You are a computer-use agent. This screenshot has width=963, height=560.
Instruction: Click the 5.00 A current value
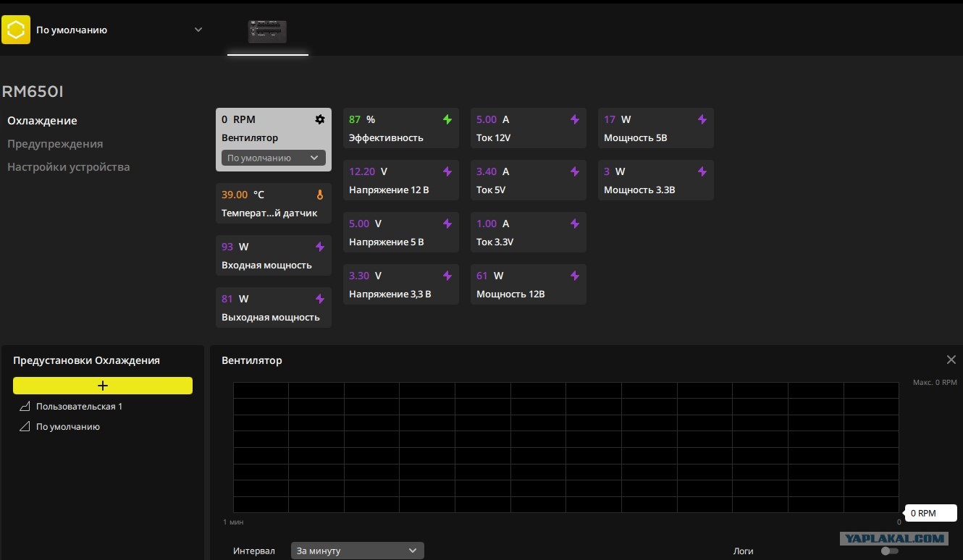click(492, 119)
